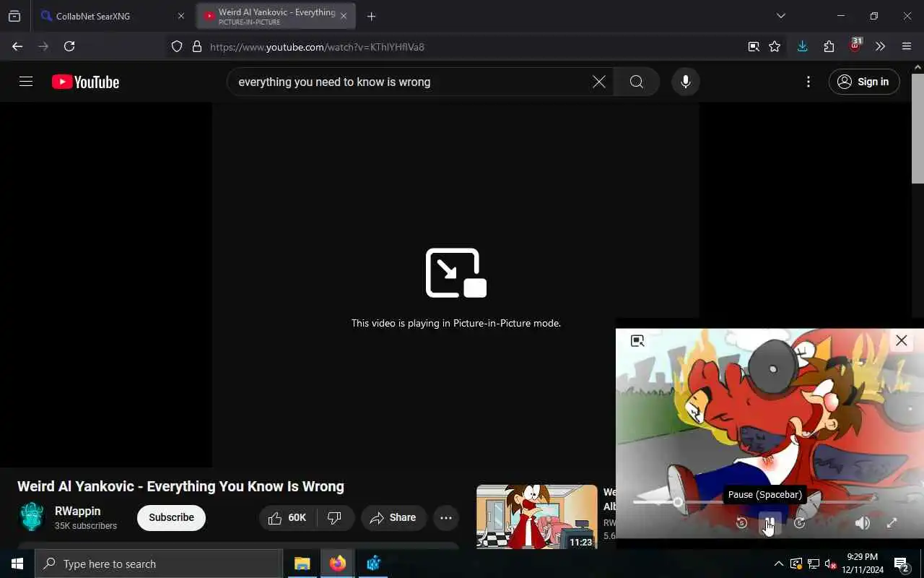Seek using the PiP progress slider
924x578 pixels.
(x=756, y=501)
